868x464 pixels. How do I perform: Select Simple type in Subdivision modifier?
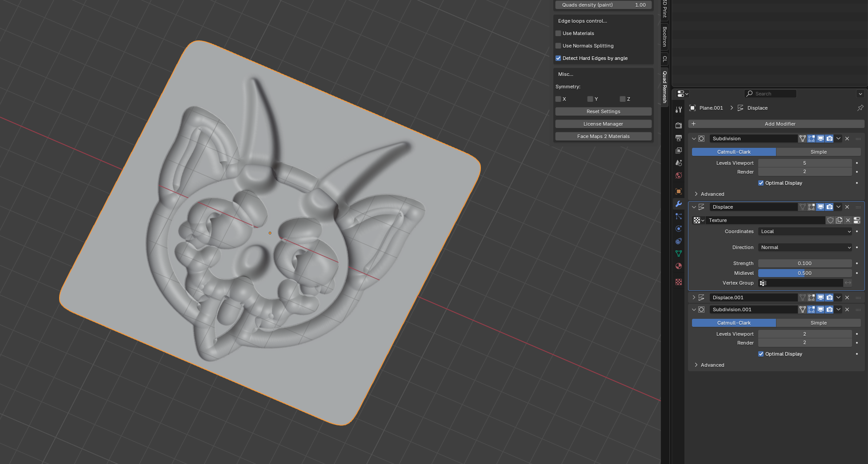818,152
